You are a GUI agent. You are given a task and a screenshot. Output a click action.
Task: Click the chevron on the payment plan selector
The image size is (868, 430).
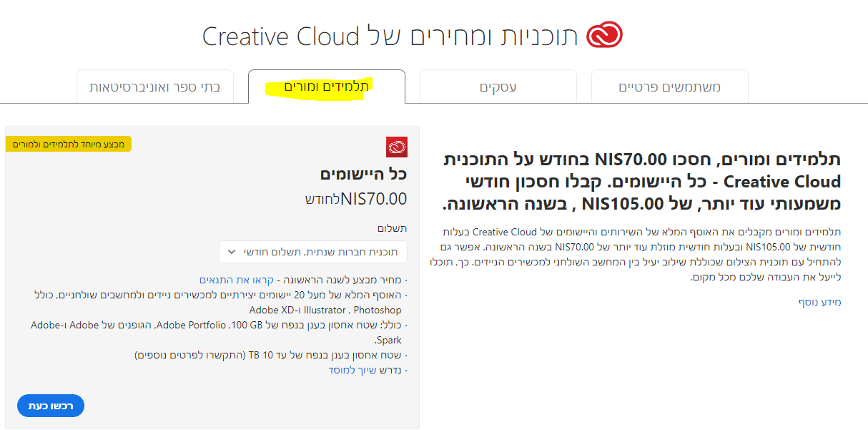pos(231,252)
